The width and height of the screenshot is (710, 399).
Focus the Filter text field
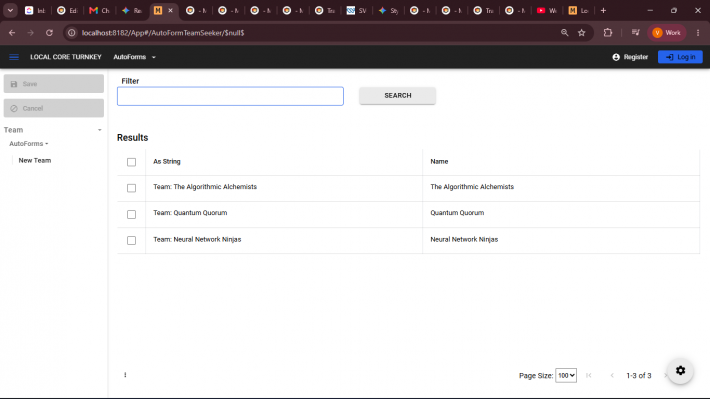pyautogui.click(x=230, y=96)
